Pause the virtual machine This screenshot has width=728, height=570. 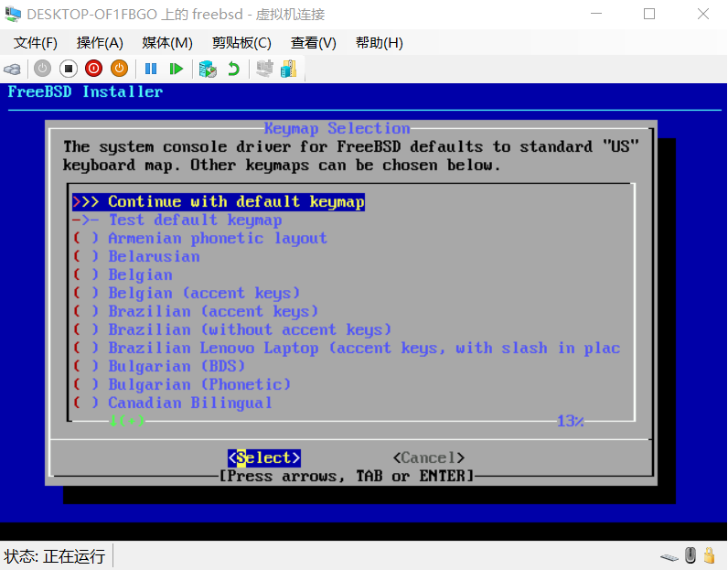(151, 70)
